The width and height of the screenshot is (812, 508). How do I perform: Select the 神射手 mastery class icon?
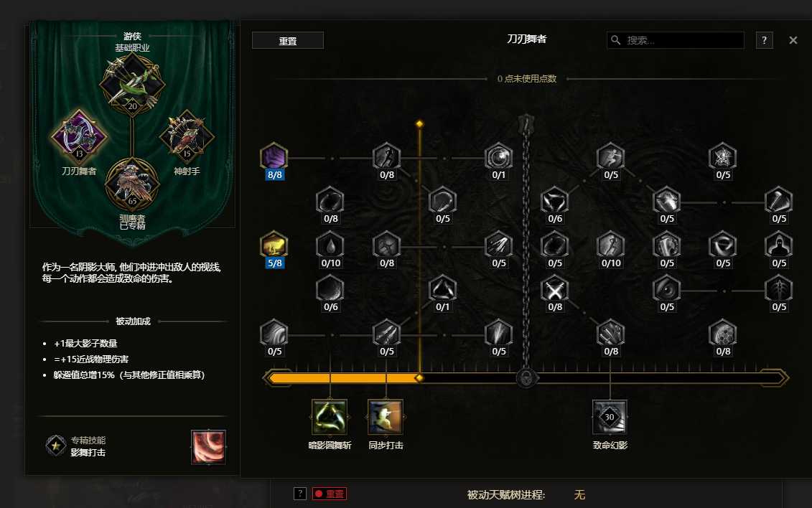pos(187,136)
